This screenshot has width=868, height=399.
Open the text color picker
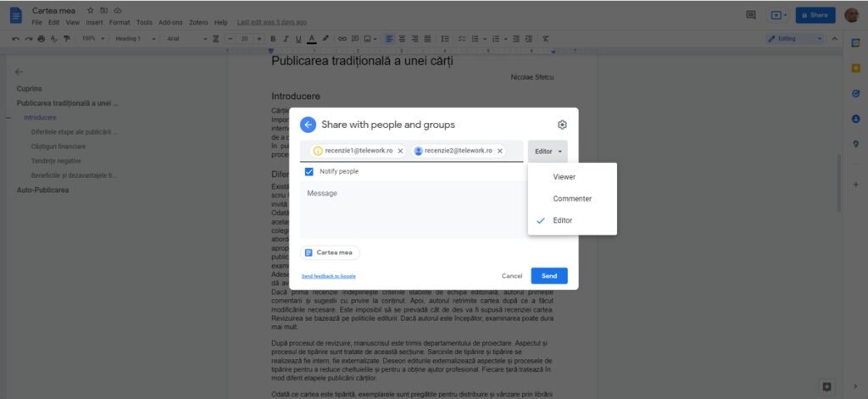click(x=312, y=39)
